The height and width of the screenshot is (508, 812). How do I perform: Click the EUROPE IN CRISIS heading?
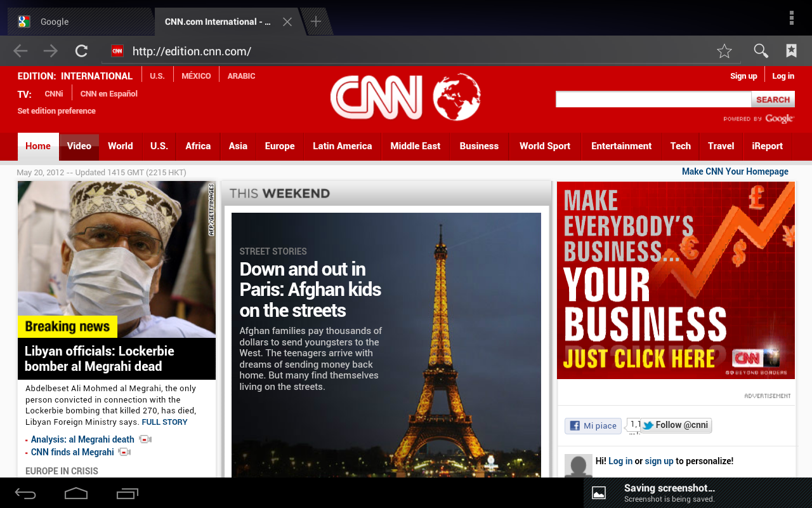62,471
